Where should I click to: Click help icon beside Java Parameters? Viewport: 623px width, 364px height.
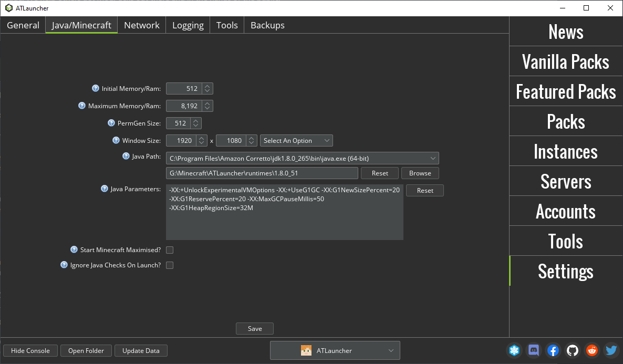105,189
